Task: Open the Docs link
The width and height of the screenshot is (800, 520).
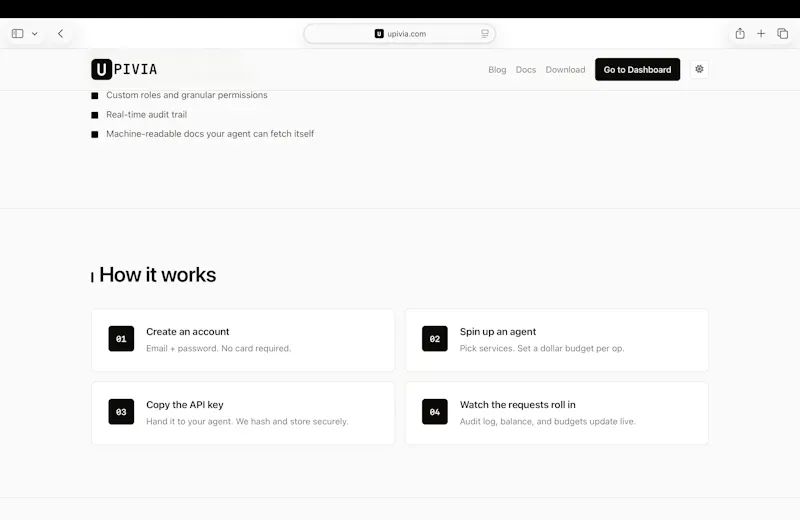Action: click(x=526, y=69)
